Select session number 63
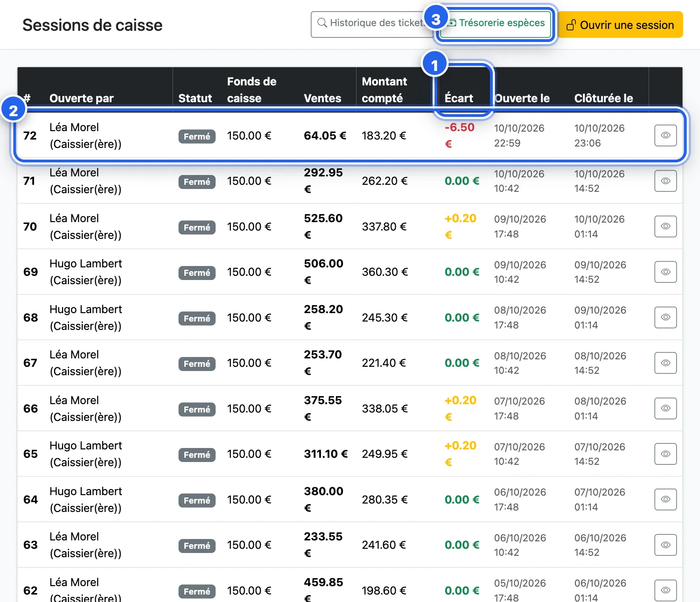Viewport: 700px width, 602px height. click(x=30, y=545)
